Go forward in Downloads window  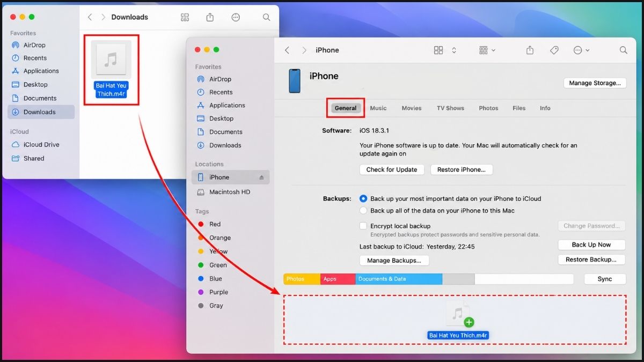tap(104, 17)
